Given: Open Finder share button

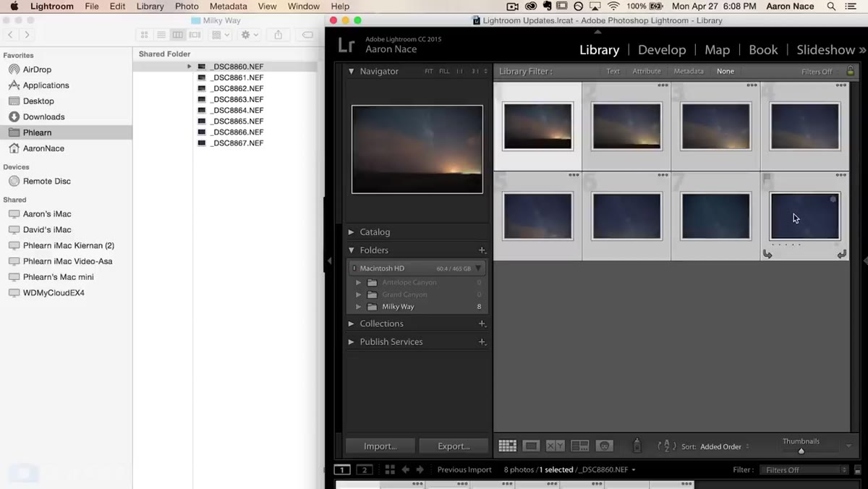Looking at the screenshot, I should [x=278, y=35].
